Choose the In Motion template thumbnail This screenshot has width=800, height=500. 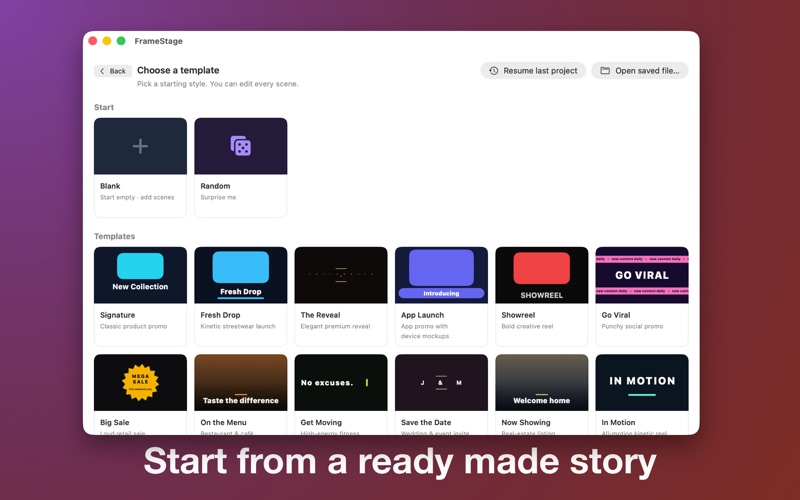coord(642,383)
